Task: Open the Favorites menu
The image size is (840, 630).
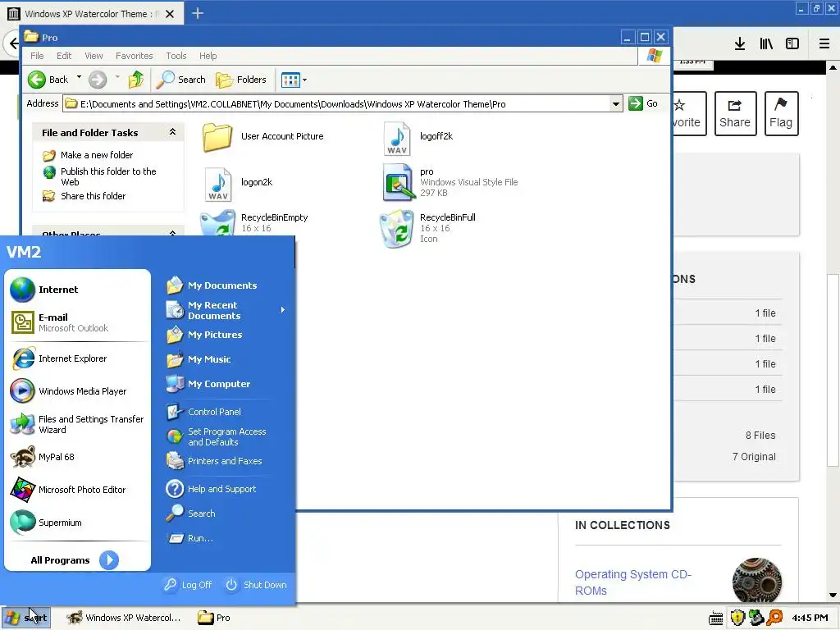Action: point(134,56)
